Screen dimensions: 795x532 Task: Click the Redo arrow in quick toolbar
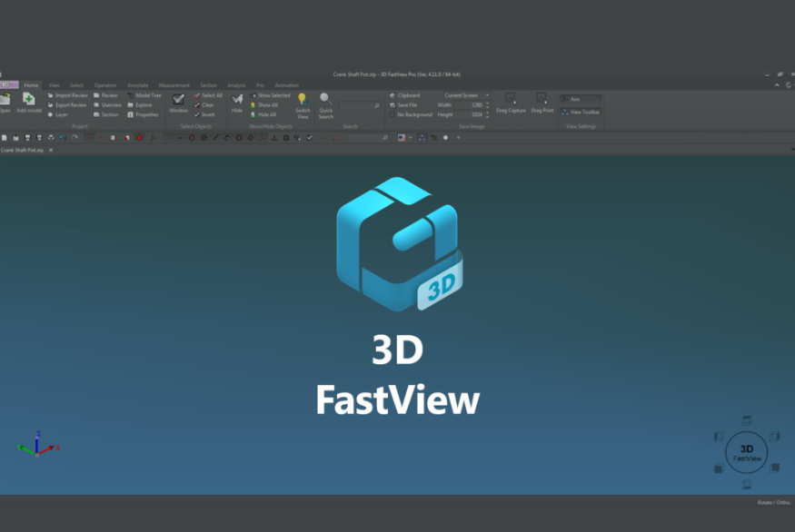(x=75, y=138)
